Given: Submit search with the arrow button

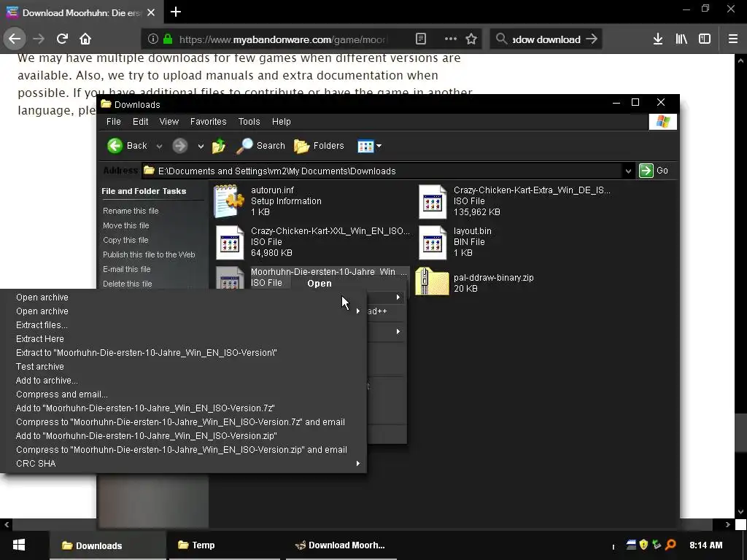Looking at the screenshot, I should click(591, 39).
